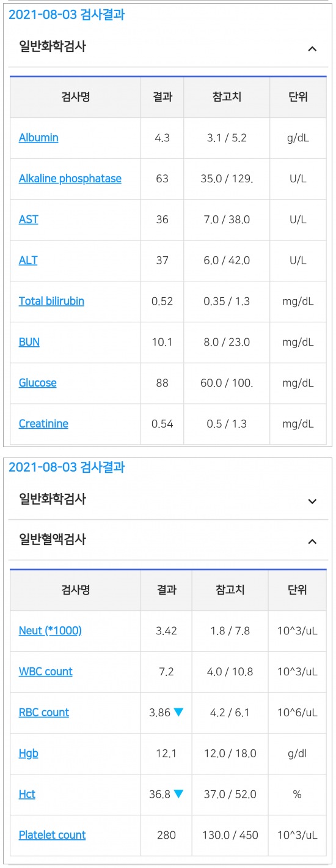
Task: Open the Neut (*1000) link
Action: click(x=50, y=631)
